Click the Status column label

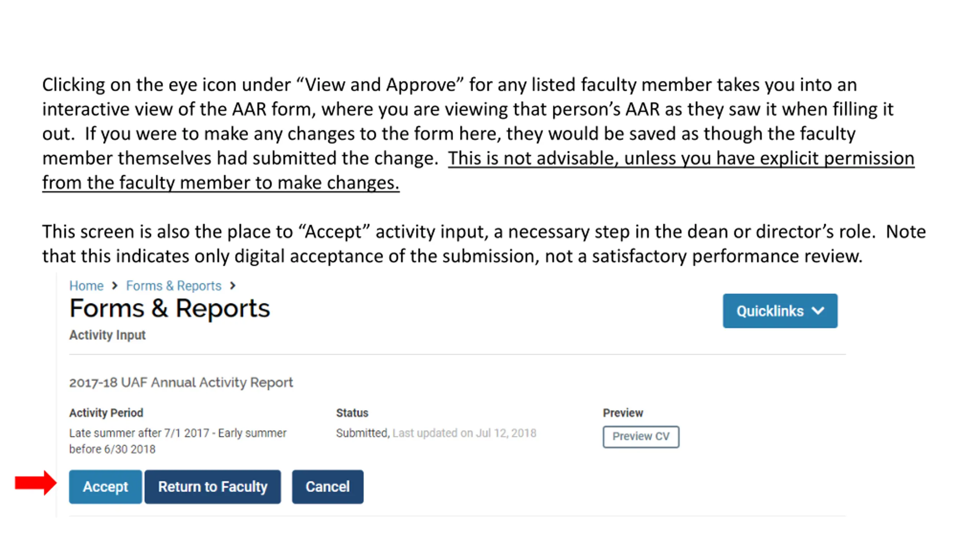(x=352, y=413)
